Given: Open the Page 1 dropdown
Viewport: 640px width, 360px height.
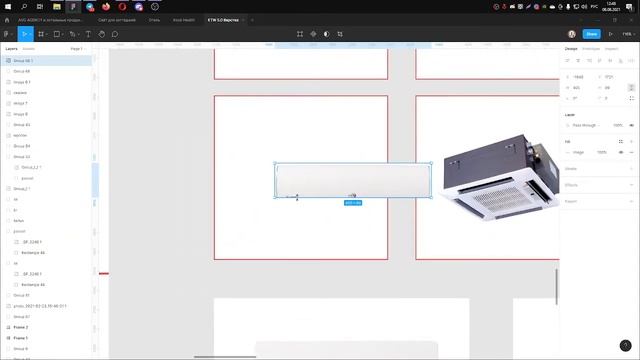Looking at the screenshot, I should tap(77, 49).
